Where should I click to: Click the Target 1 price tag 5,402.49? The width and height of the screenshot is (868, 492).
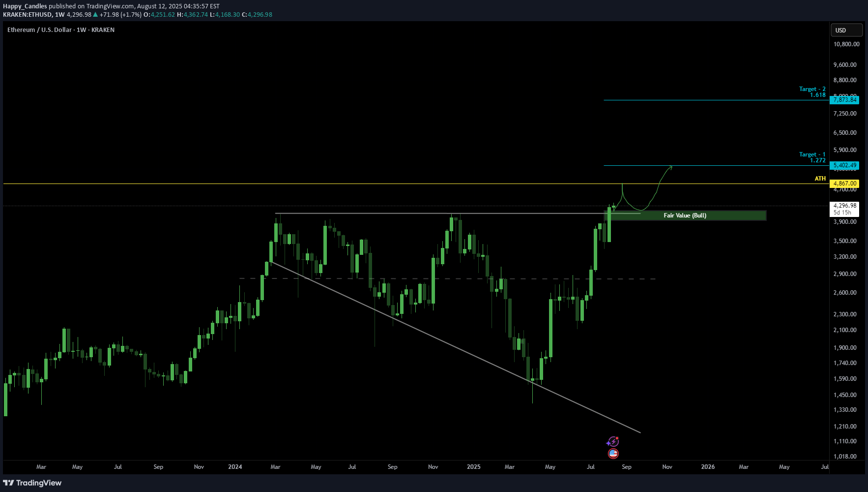(x=844, y=165)
